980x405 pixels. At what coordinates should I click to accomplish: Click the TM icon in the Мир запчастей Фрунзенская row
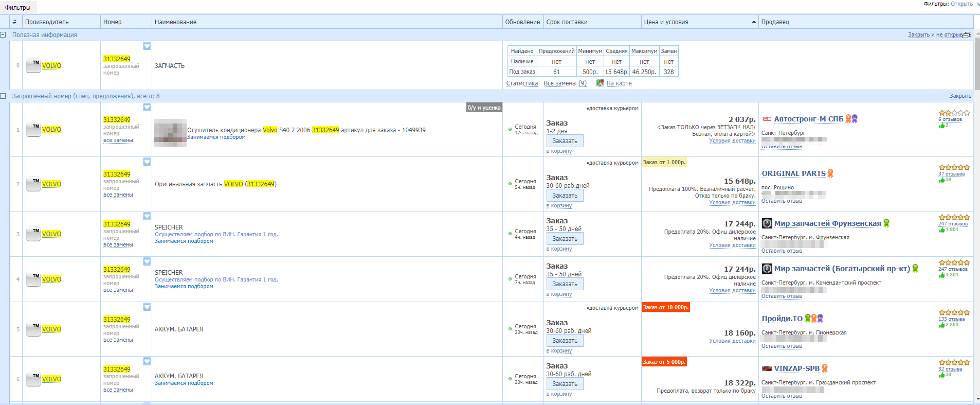pos(33,234)
